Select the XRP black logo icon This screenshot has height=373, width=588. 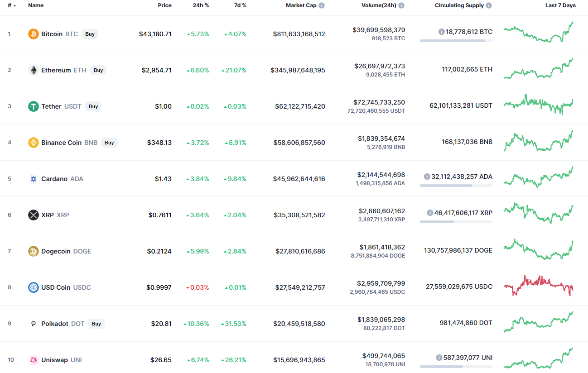(x=34, y=215)
